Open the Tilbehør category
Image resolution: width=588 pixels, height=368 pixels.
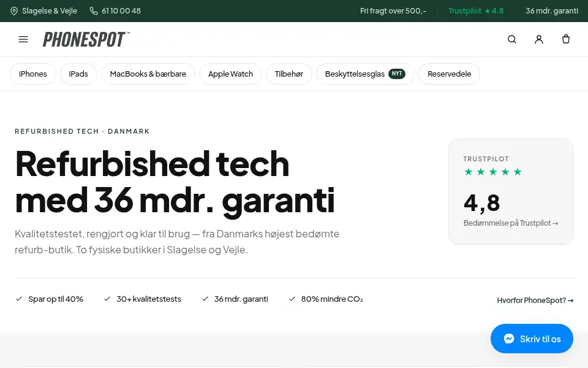coord(288,74)
